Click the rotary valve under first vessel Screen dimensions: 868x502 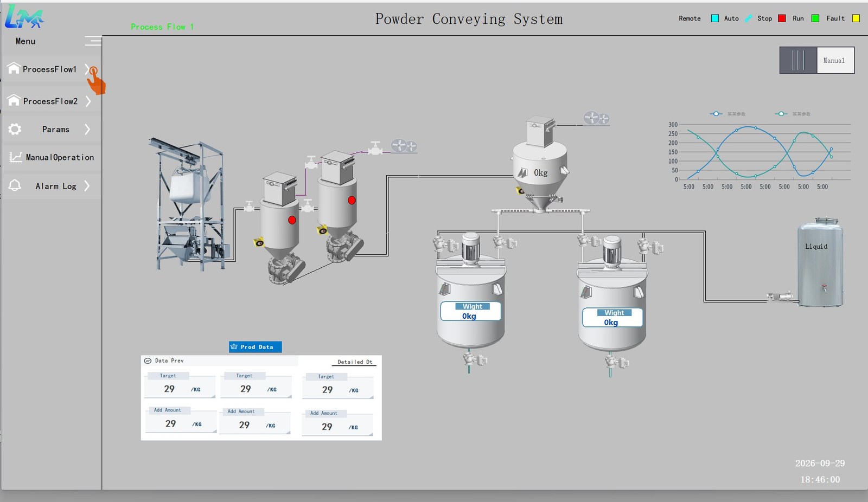click(286, 268)
